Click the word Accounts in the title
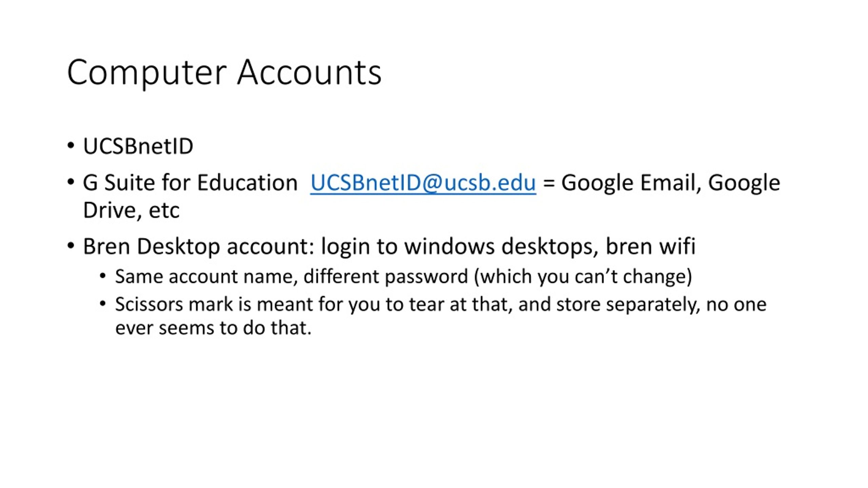Image resolution: width=868 pixels, height=488 pixels. coord(309,72)
